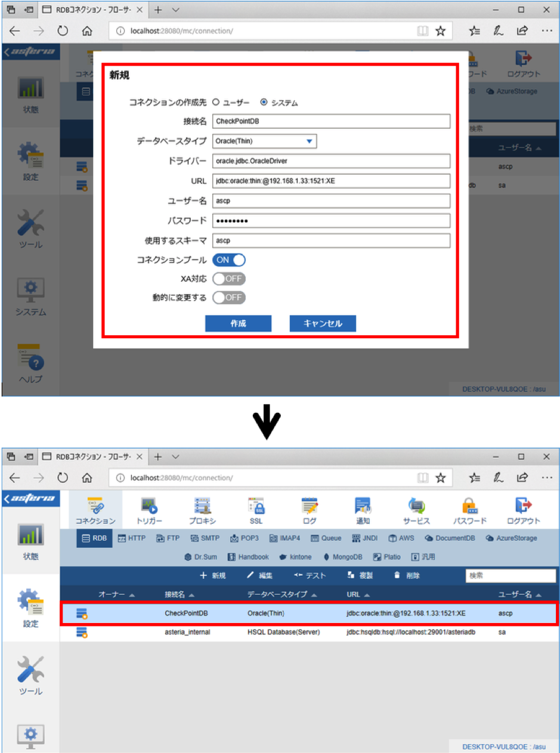Switch to the MongoDB connection tab
560x753 pixels.
point(344,557)
